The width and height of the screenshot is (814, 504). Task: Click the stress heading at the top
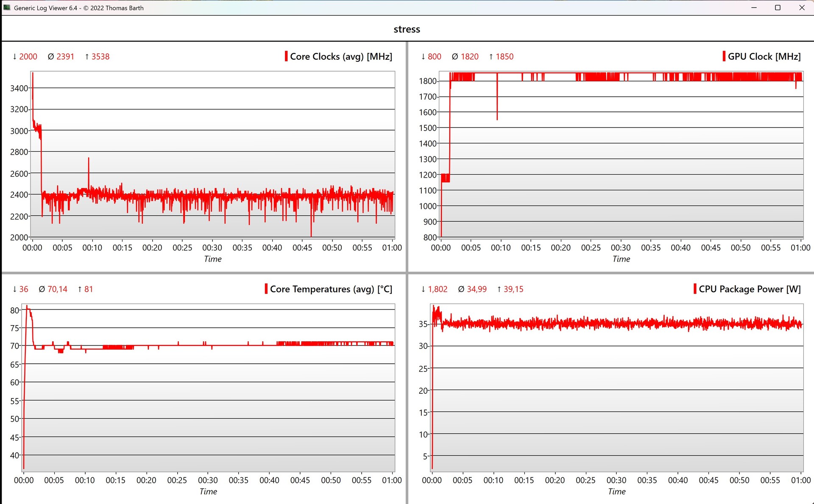click(x=407, y=29)
